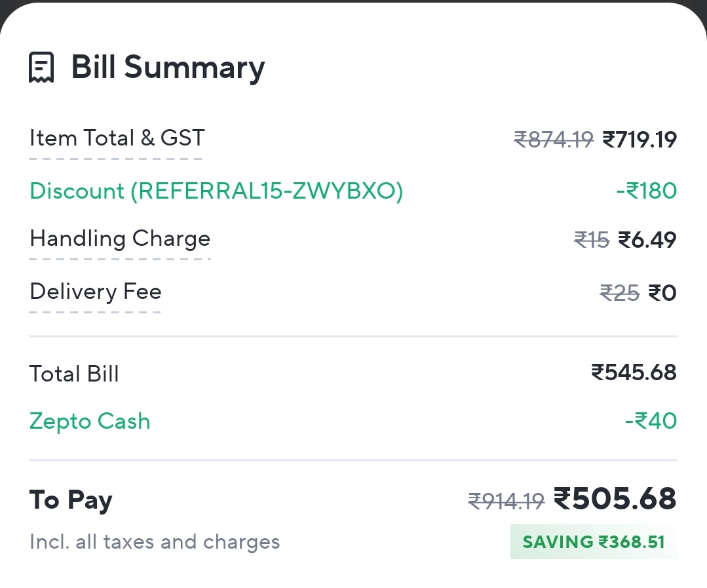Click the Bill Summary receipt icon
This screenshot has width=707, height=588.
[41, 68]
